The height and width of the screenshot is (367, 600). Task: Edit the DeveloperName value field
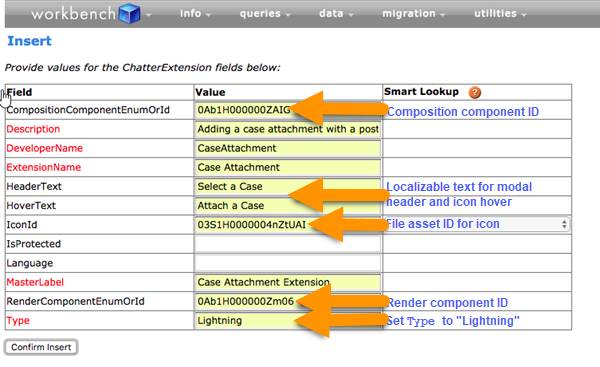point(288,148)
